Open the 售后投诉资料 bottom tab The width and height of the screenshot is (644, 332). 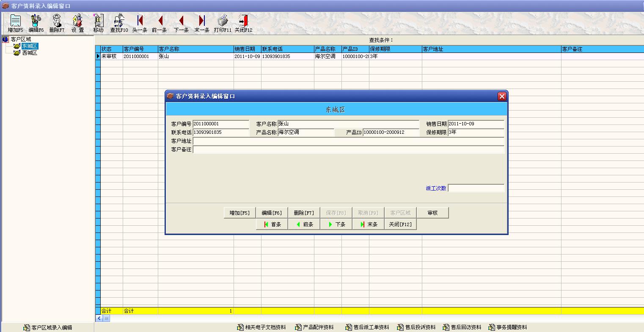[416, 327]
